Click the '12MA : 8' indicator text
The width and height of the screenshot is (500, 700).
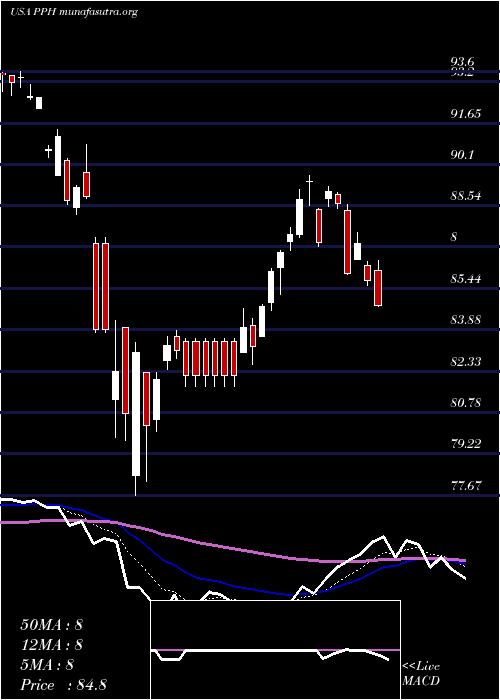point(51,645)
